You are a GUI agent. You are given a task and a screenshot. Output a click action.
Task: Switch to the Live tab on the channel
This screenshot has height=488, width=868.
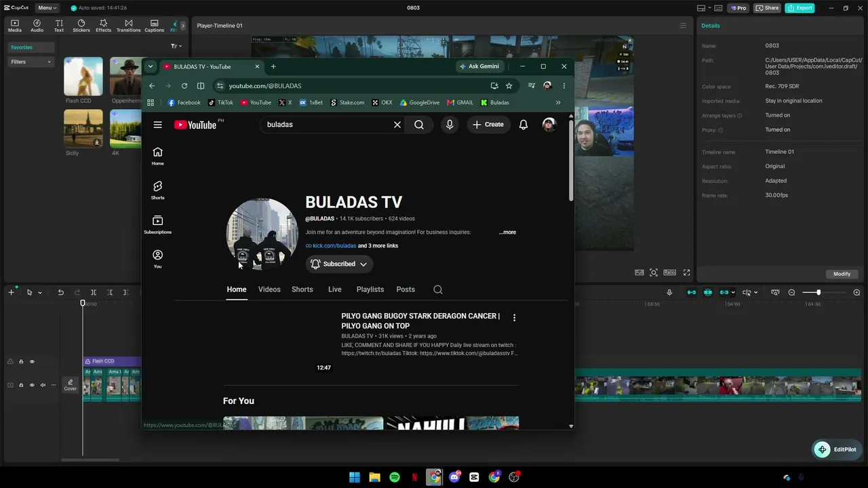[335, 289]
